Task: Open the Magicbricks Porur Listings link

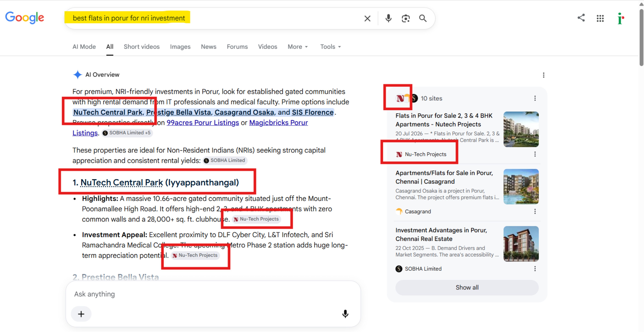Action: tap(278, 123)
